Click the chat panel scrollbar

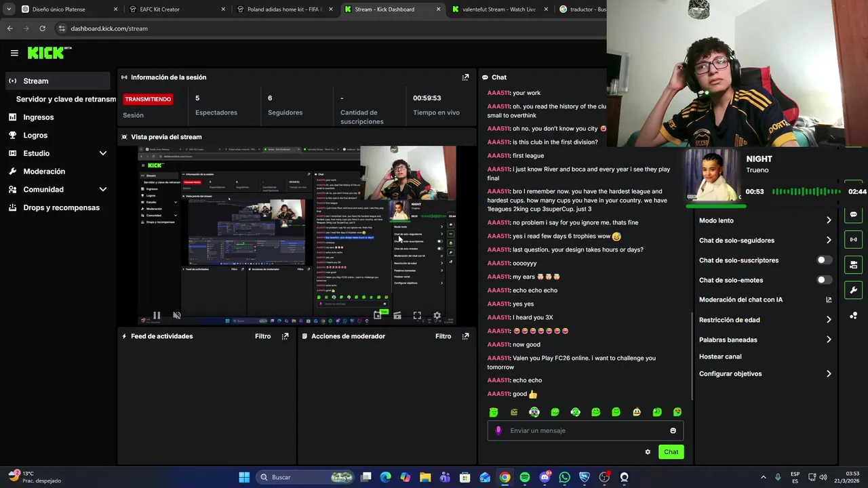(692, 355)
